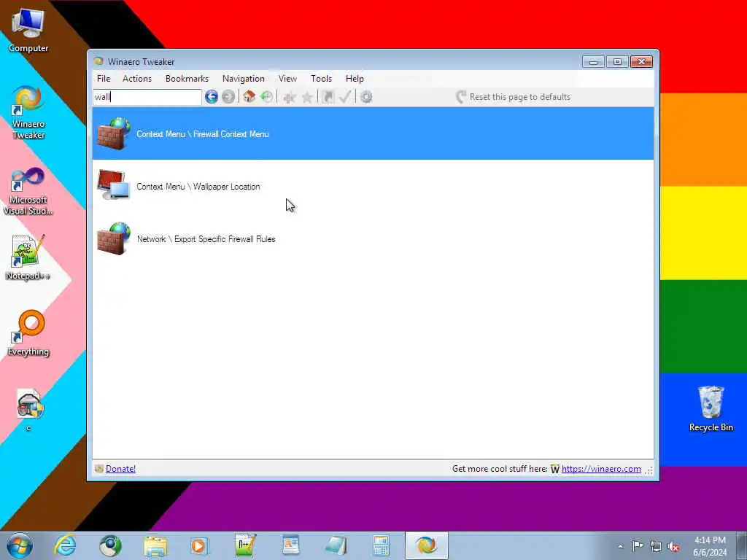Click the firewall icon beside Firewall Context Menu
The image size is (747, 560).
(113, 134)
